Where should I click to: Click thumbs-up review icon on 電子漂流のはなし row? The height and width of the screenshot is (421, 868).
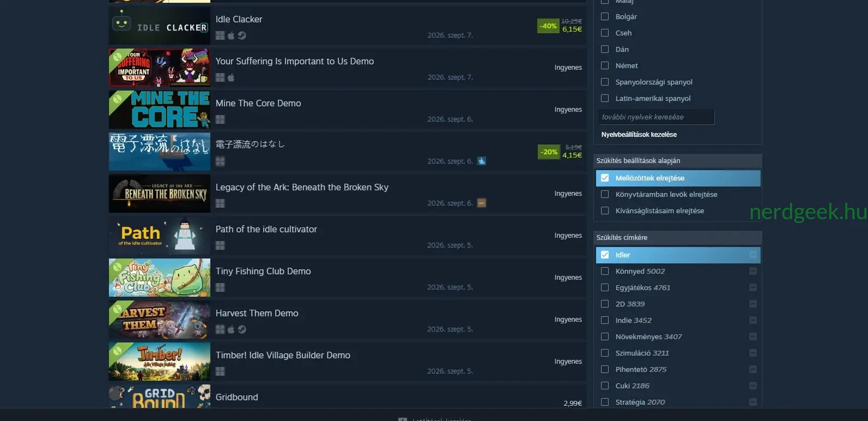(482, 161)
